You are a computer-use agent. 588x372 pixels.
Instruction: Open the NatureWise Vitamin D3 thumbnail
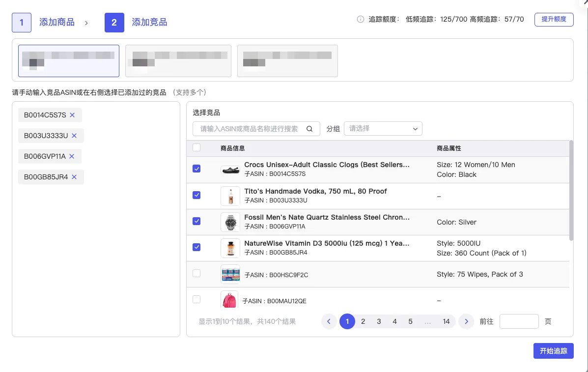pos(230,248)
